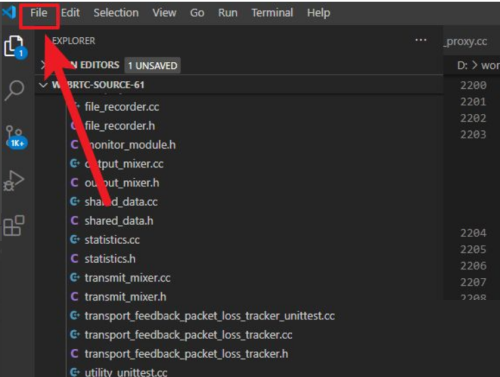Click the C++ icon beside transmit_mixer.cc

click(x=75, y=277)
